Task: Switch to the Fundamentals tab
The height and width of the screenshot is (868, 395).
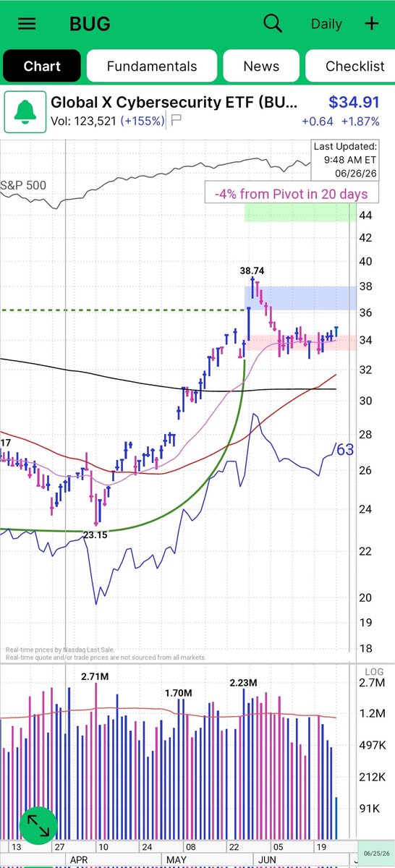Action: (152, 66)
